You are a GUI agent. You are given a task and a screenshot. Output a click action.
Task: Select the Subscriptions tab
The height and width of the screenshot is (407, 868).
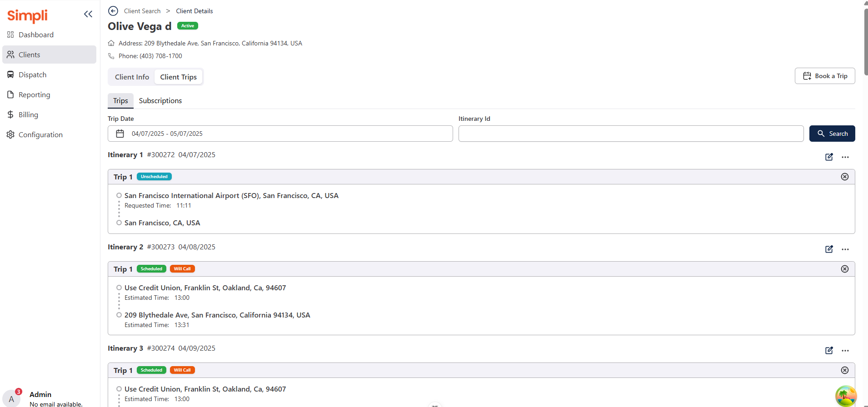coord(160,100)
